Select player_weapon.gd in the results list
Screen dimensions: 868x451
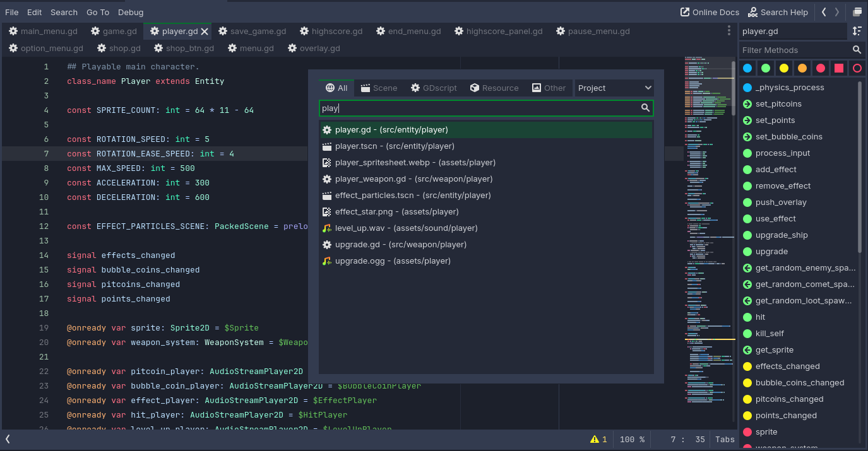[413, 179]
